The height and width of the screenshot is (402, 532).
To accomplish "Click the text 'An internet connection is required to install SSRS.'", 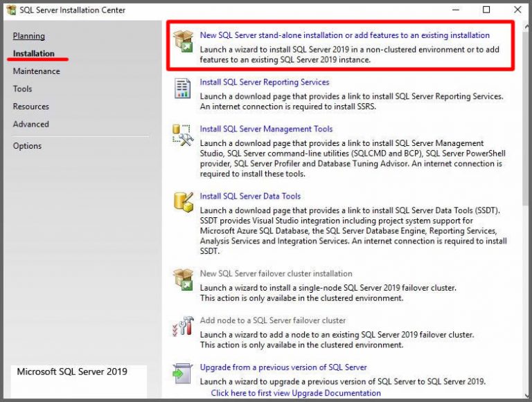I will click(x=287, y=107).
